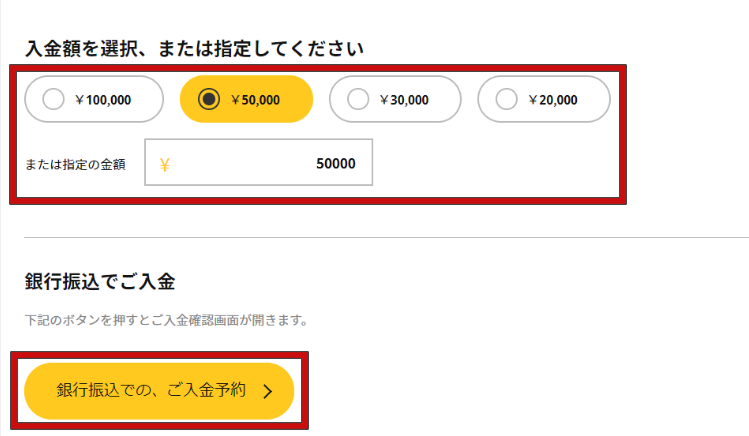Click the ¥50,000 amount label text
749x436 pixels.
click(x=255, y=99)
